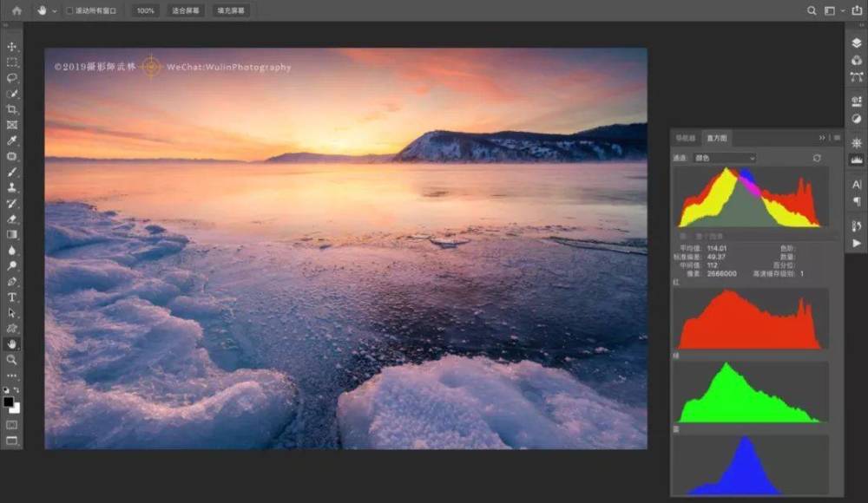Select the Move tool

(11, 47)
